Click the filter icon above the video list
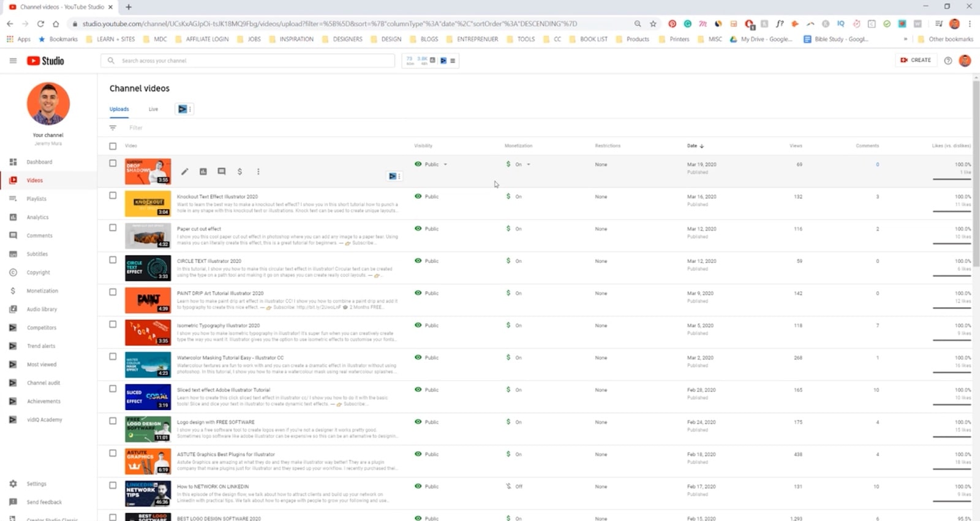The image size is (980, 521). [x=113, y=127]
